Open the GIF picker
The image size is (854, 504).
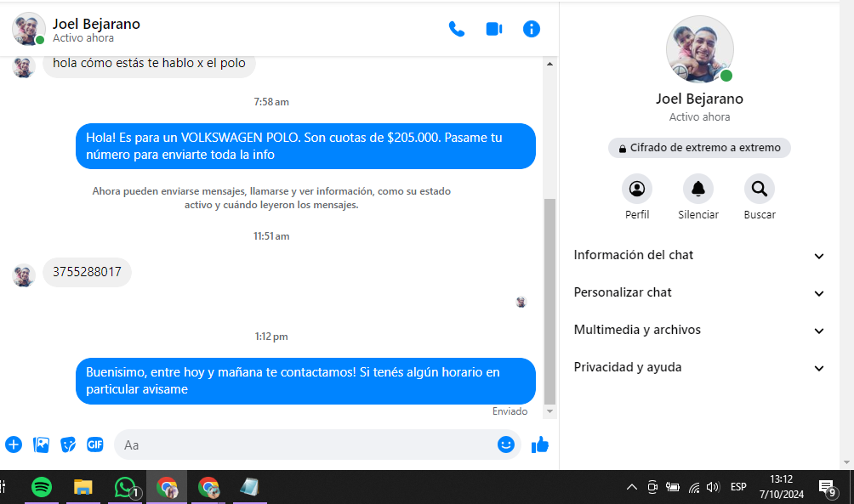click(95, 445)
